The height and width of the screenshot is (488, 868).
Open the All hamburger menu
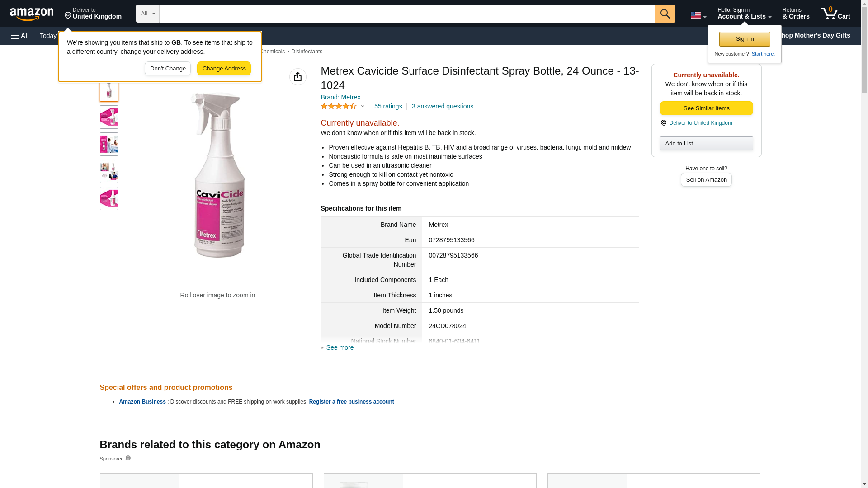pos(20,36)
